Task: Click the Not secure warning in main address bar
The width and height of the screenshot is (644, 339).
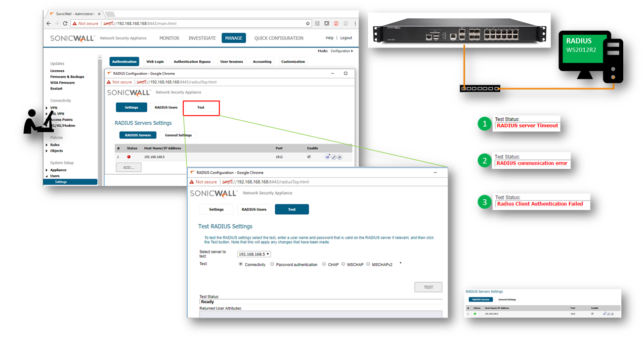Action: tap(86, 23)
